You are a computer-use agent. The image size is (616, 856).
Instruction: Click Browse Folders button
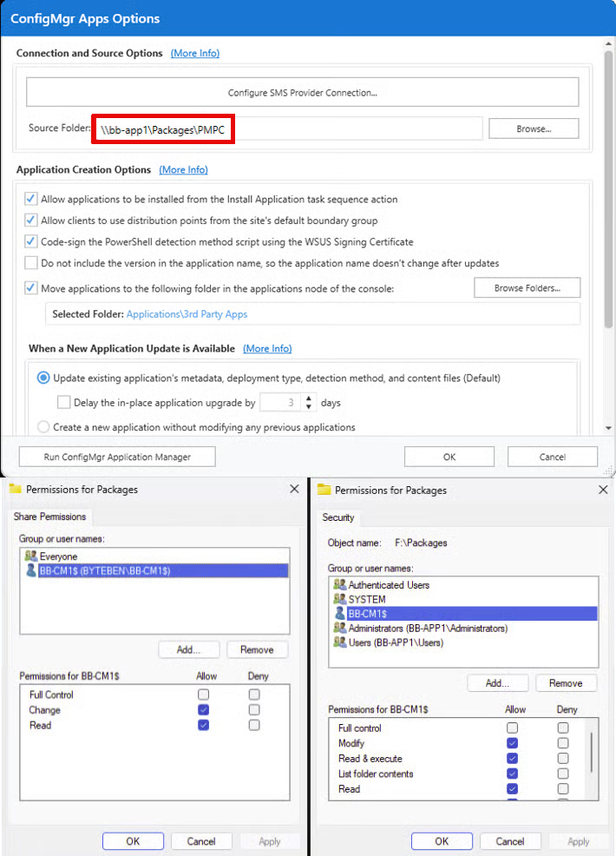[527, 287]
